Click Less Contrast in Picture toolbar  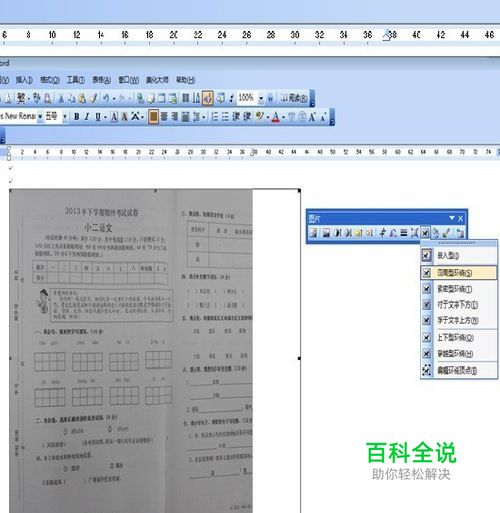pyautogui.click(x=348, y=233)
